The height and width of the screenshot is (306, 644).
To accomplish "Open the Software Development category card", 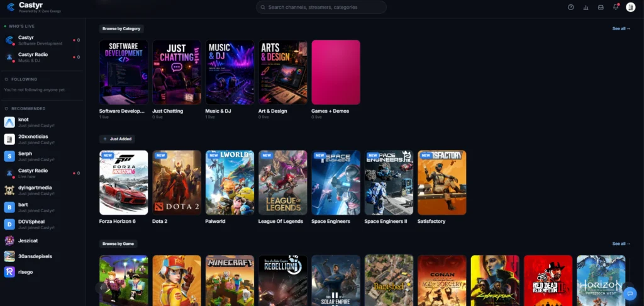I will pyautogui.click(x=124, y=72).
